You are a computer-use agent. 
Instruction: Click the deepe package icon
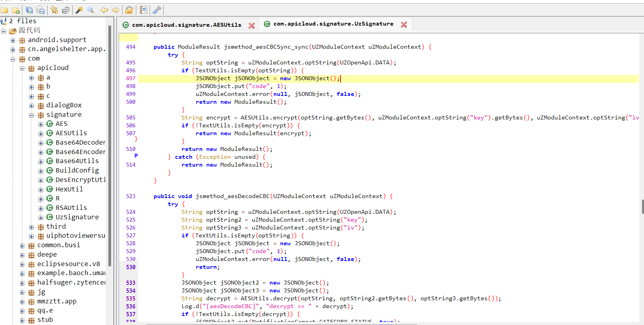31,255
